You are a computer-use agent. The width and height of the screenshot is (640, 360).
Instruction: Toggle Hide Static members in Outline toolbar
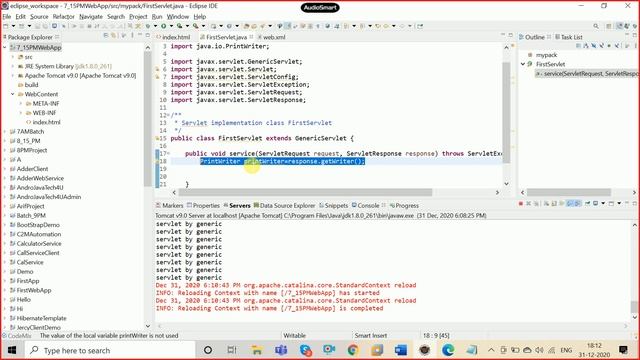coord(601,46)
